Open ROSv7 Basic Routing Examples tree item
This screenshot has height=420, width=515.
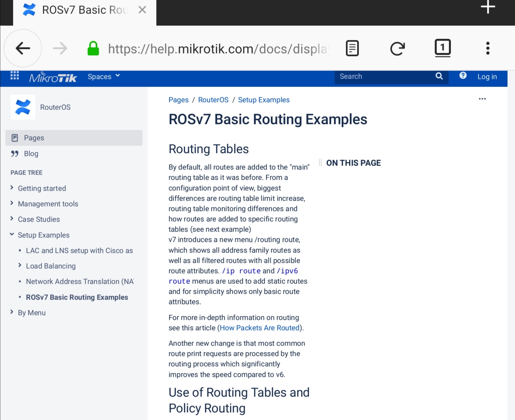coord(77,297)
